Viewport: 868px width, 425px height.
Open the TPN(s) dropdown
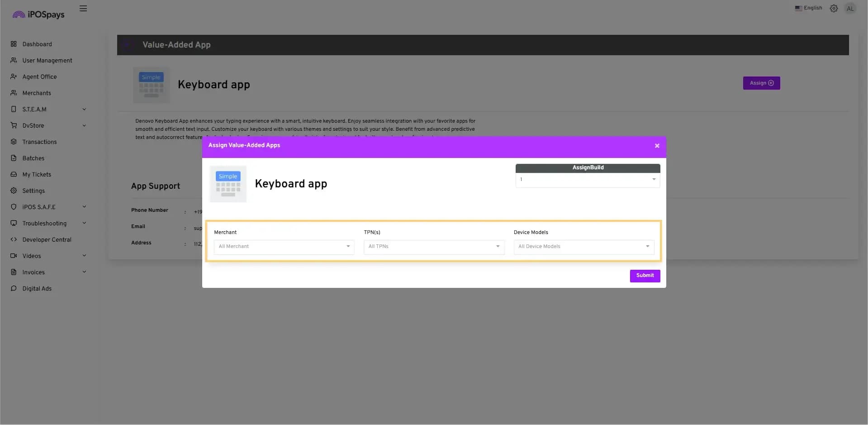(x=433, y=247)
